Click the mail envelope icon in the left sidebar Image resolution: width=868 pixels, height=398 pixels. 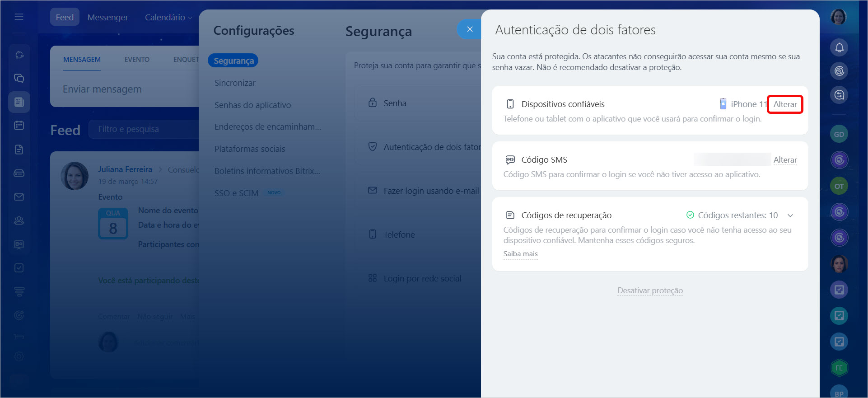click(19, 197)
